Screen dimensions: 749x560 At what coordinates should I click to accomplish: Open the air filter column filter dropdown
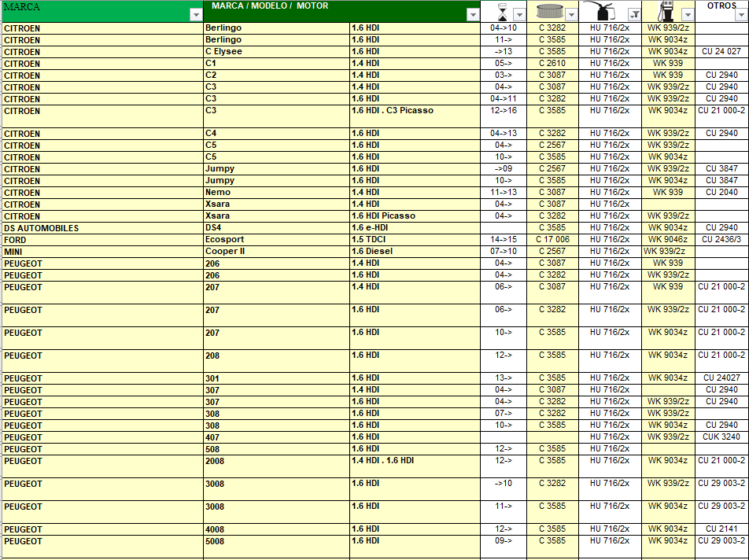[571, 15]
